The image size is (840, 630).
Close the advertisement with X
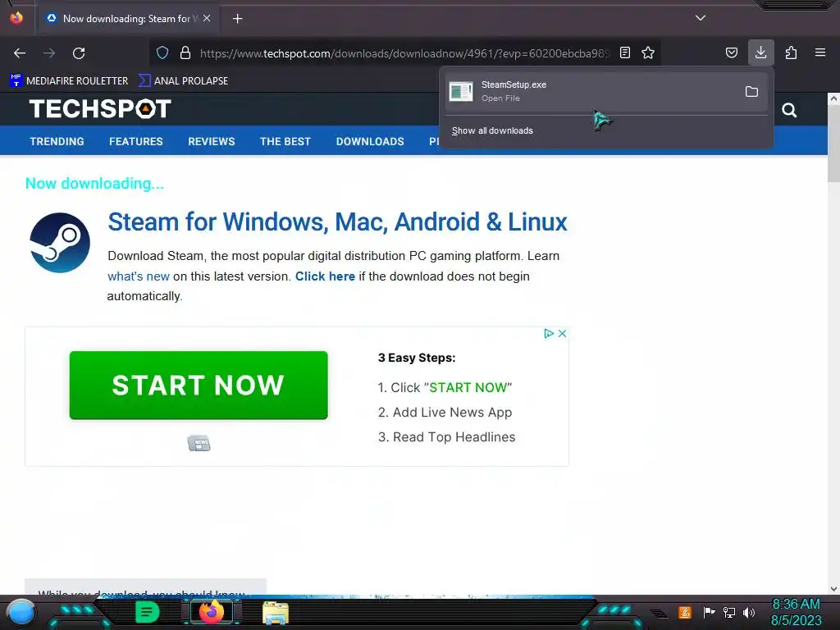pos(562,333)
